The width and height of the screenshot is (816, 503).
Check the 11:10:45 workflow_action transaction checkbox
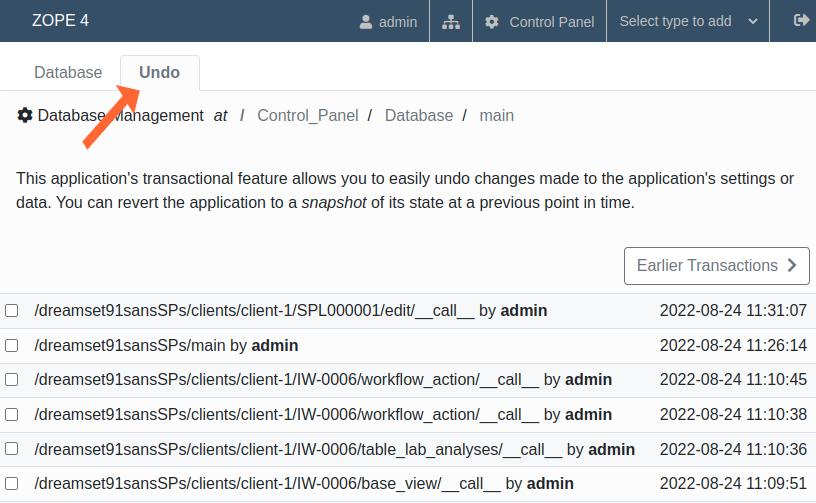[x=12, y=380]
